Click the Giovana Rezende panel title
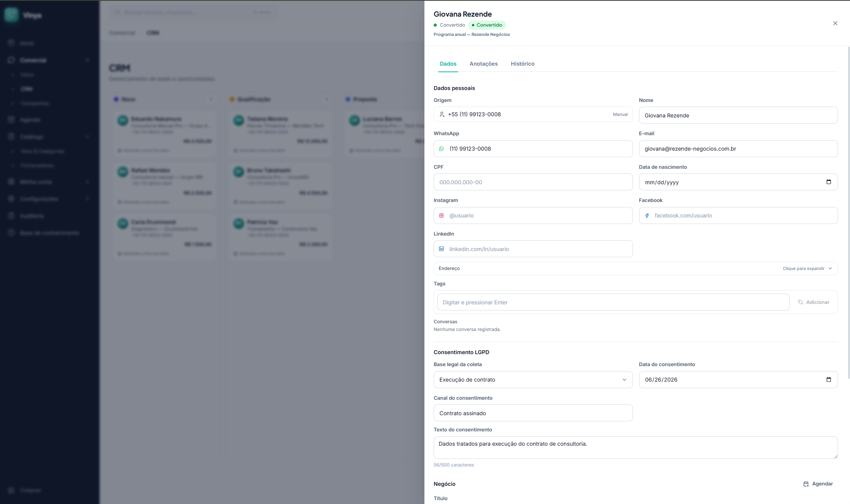850x504 pixels. [463, 14]
